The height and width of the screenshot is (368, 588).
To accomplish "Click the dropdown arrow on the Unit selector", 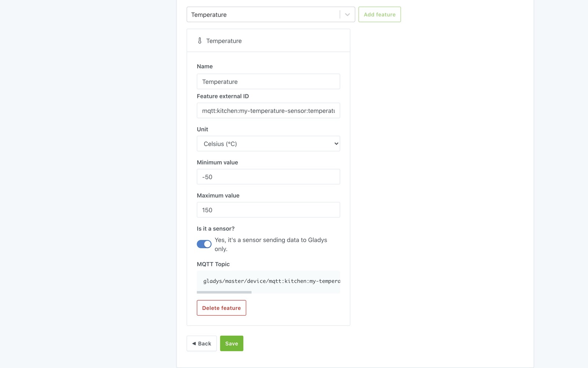I will [335, 144].
